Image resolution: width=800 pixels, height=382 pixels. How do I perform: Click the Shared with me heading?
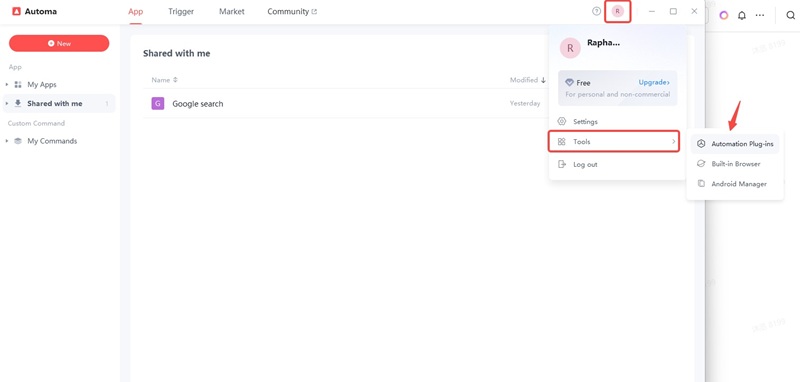[x=177, y=53]
